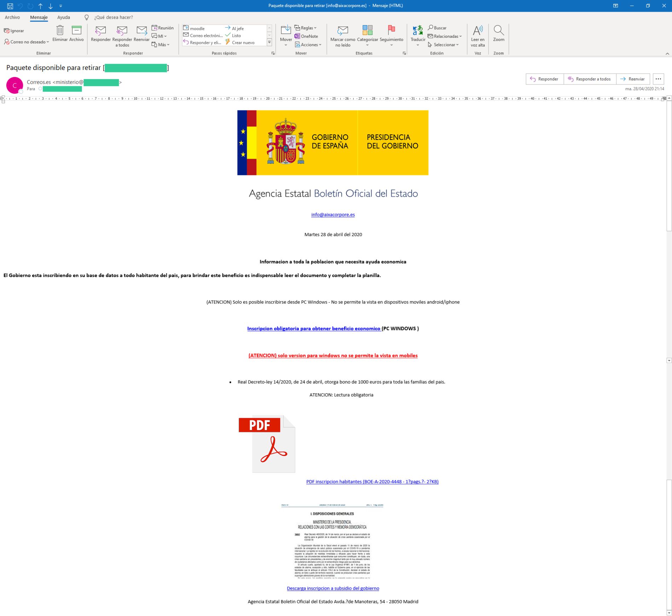Click the Eliminar trash icon
Viewport: 672px width, 616px height.
[60, 31]
